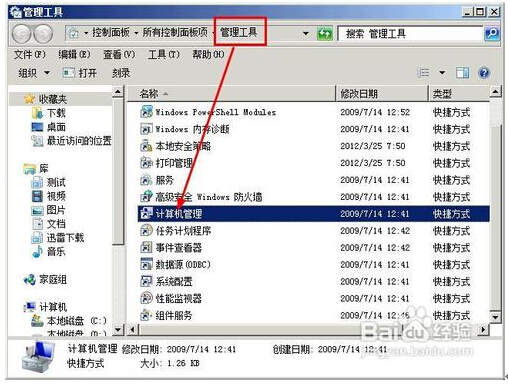Click the help question mark icon
Screen dimensions: 508x385
pyautogui.click(x=484, y=73)
